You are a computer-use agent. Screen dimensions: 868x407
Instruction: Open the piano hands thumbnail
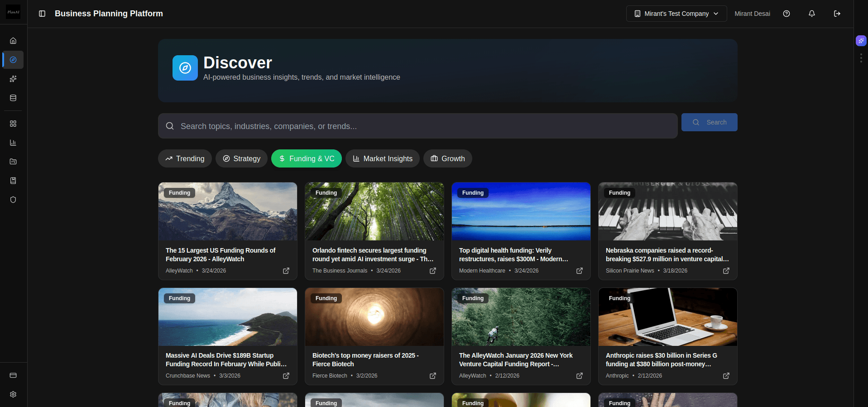coord(668,211)
